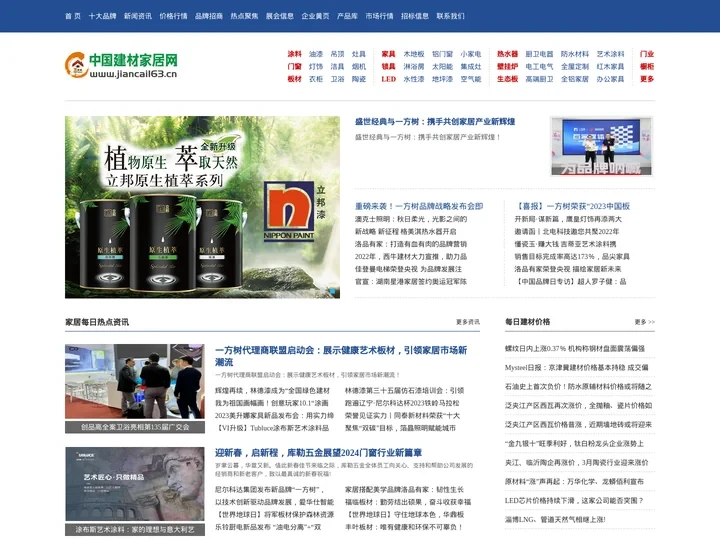720x540 pixels.
Task: Open 辉煌再续，林德漆成为"全国绿色建材 article
Action: 272,391
